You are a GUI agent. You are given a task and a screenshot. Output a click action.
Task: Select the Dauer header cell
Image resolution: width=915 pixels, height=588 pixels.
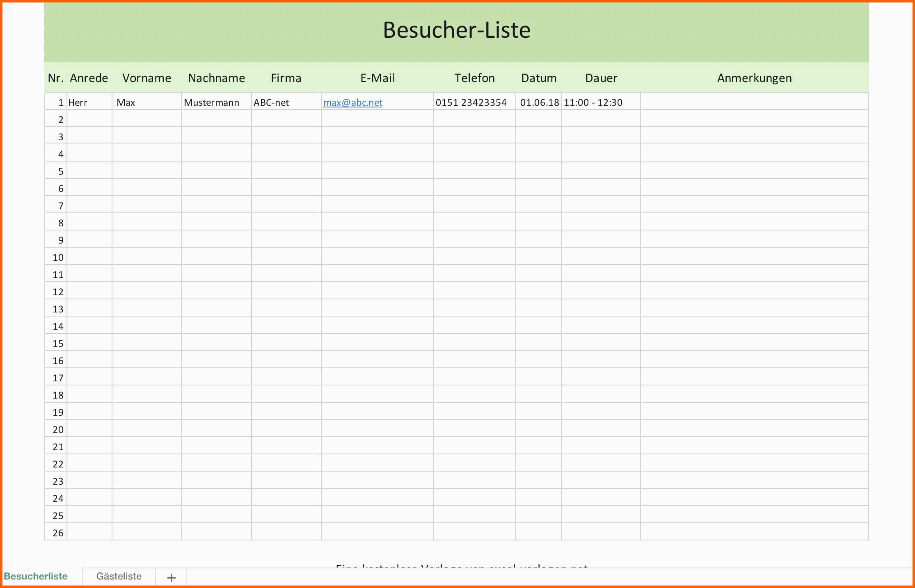point(601,78)
